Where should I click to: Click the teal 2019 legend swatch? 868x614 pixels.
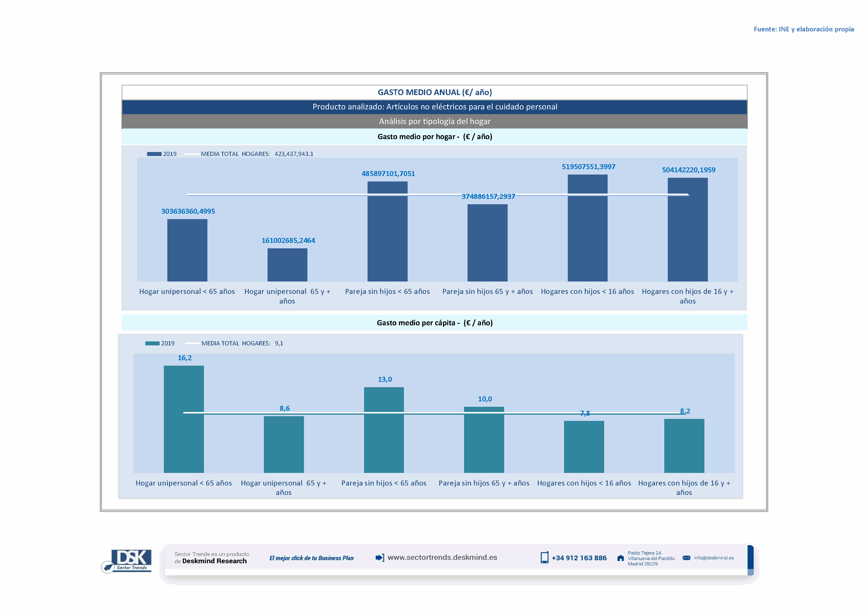(152, 343)
